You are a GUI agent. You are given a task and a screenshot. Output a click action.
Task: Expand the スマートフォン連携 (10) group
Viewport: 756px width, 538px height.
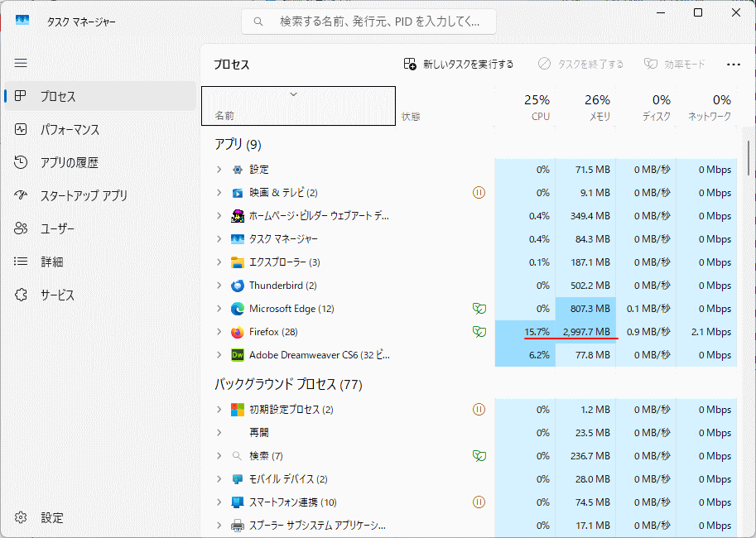click(219, 502)
